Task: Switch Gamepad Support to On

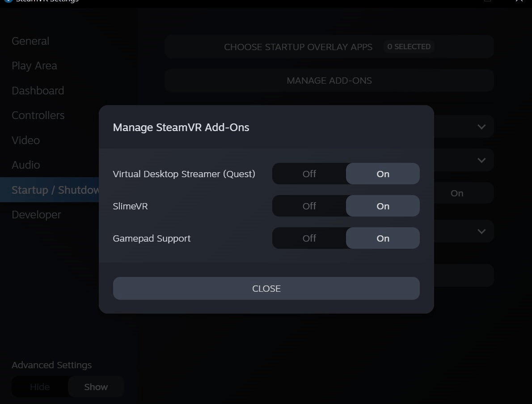Action: [383, 238]
